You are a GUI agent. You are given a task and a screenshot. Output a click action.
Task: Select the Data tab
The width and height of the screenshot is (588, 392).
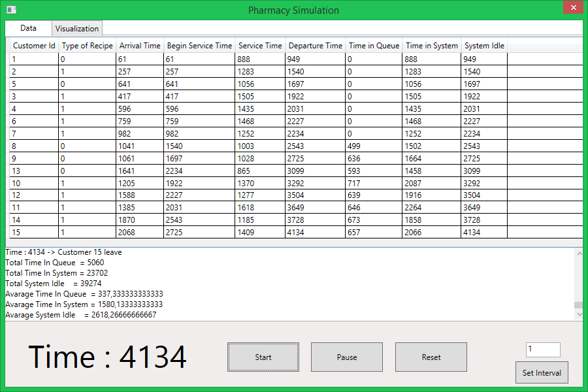[28, 28]
